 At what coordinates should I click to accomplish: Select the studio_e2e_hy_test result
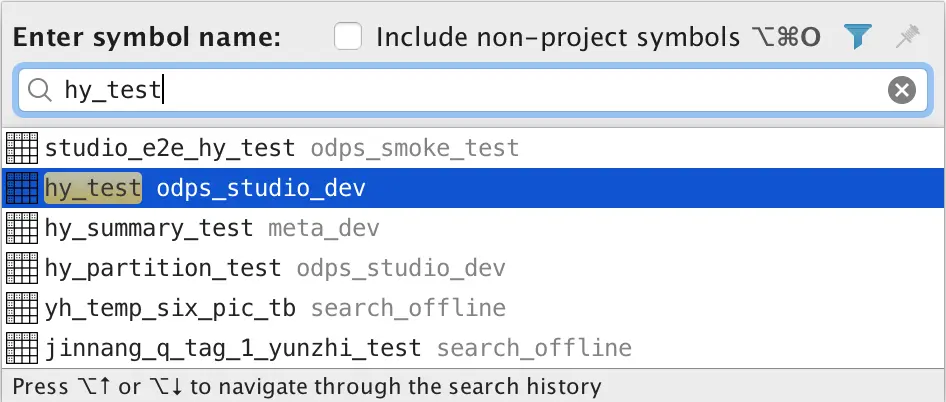[170, 149]
